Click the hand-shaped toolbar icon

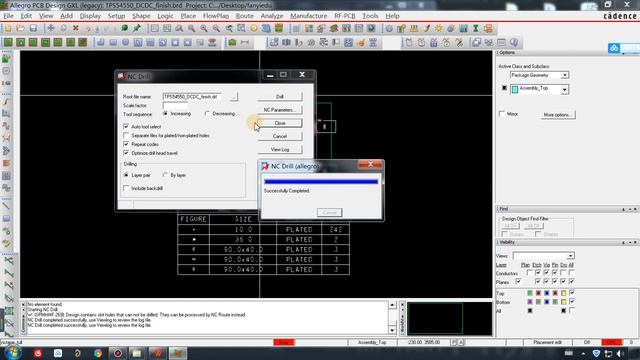(x=361, y=42)
